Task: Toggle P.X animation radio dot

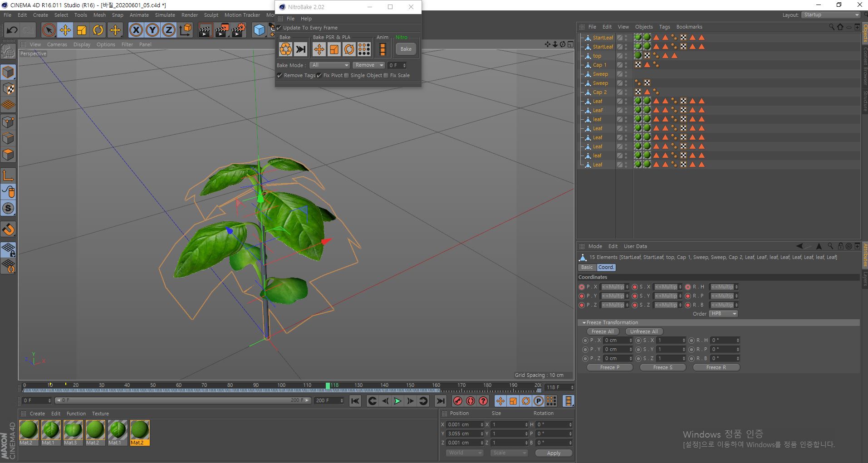Action: point(582,287)
